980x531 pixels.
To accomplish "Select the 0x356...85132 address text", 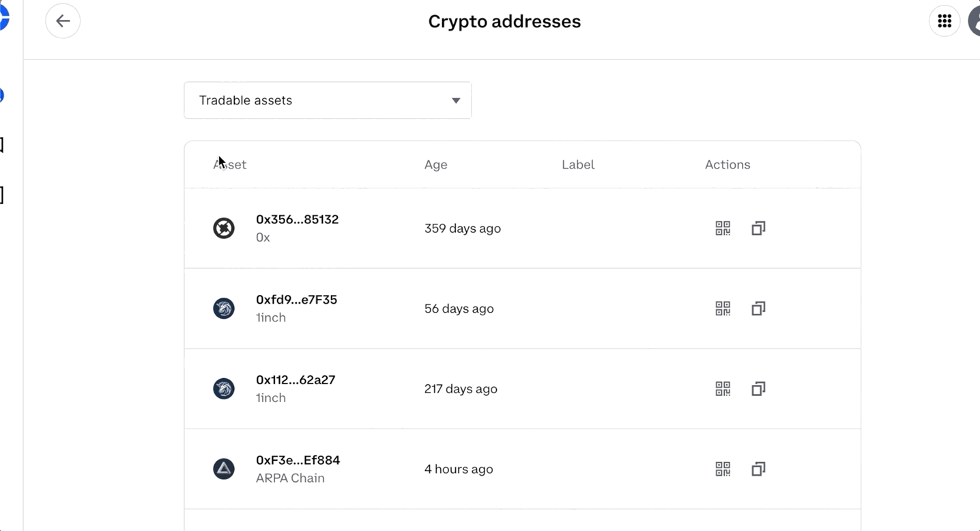I will (297, 219).
